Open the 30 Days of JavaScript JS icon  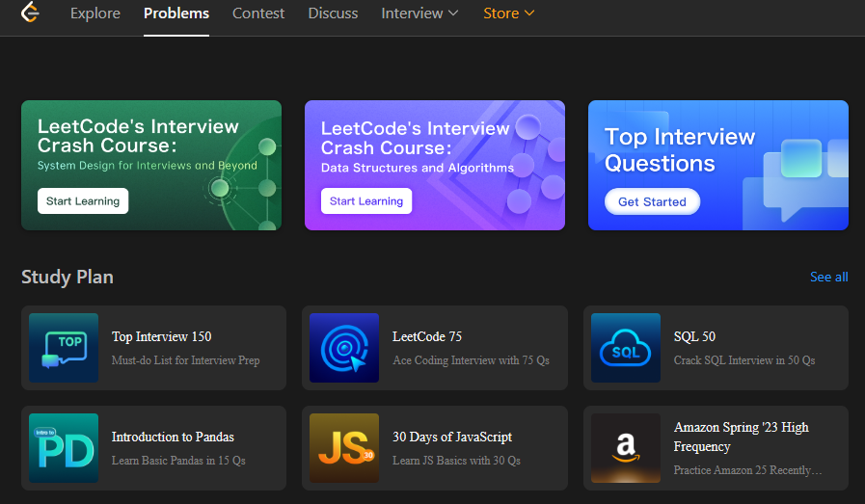tap(344, 448)
